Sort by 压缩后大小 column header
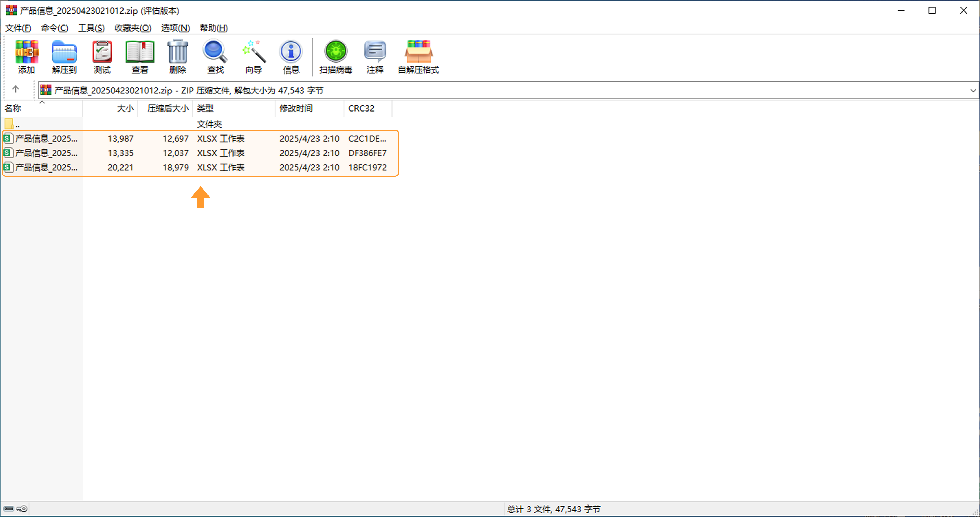Image resolution: width=980 pixels, height=517 pixels. pyautogui.click(x=168, y=108)
